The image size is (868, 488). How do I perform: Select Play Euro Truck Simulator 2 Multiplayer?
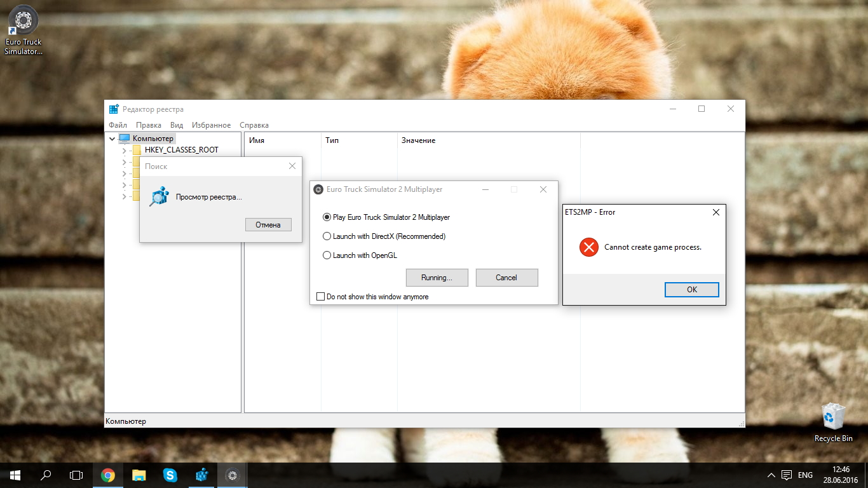386,217
